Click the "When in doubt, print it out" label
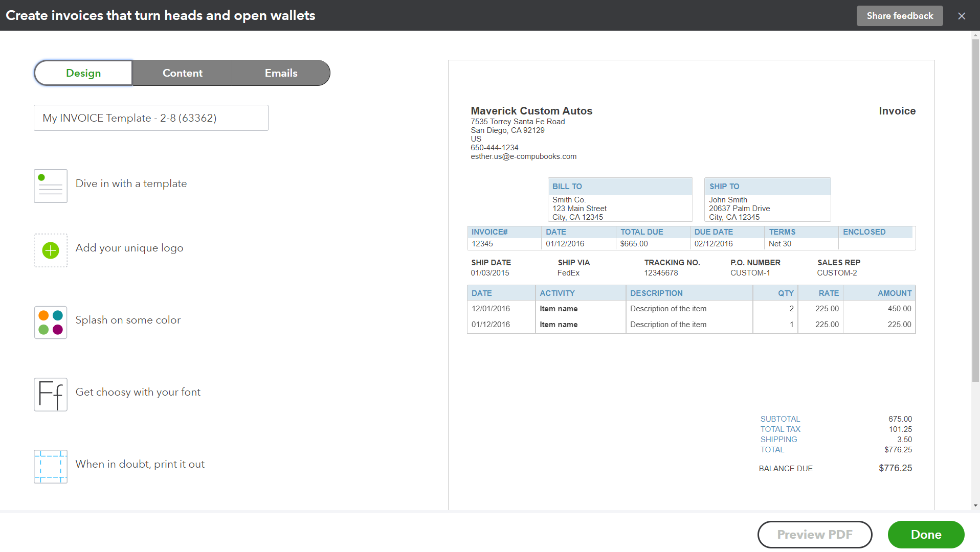Image resolution: width=980 pixels, height=552 pixels. tap(140, 464)
